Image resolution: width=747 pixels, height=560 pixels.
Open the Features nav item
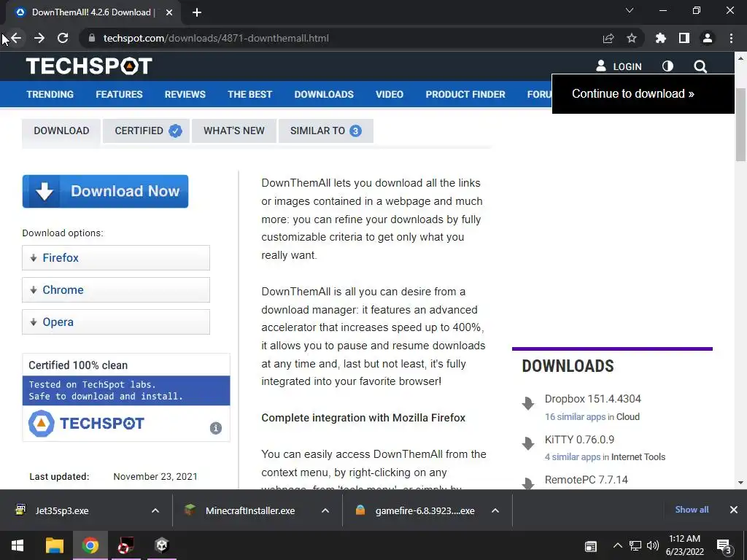click(119, 94)
